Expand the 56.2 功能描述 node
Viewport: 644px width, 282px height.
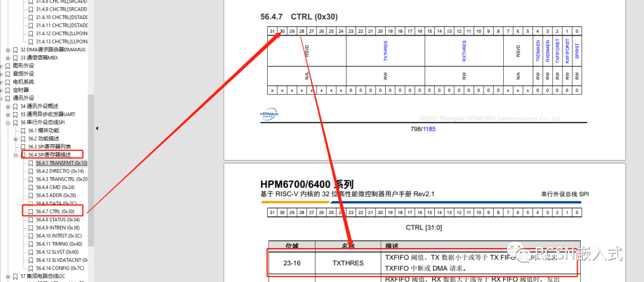tap(16, 139)
